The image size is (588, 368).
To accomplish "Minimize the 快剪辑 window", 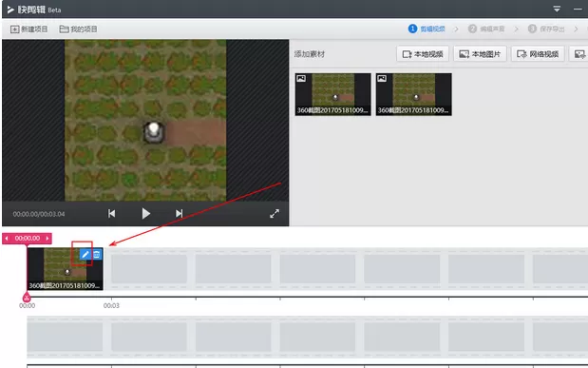I will pyautogui.click(x=578, y=9).
